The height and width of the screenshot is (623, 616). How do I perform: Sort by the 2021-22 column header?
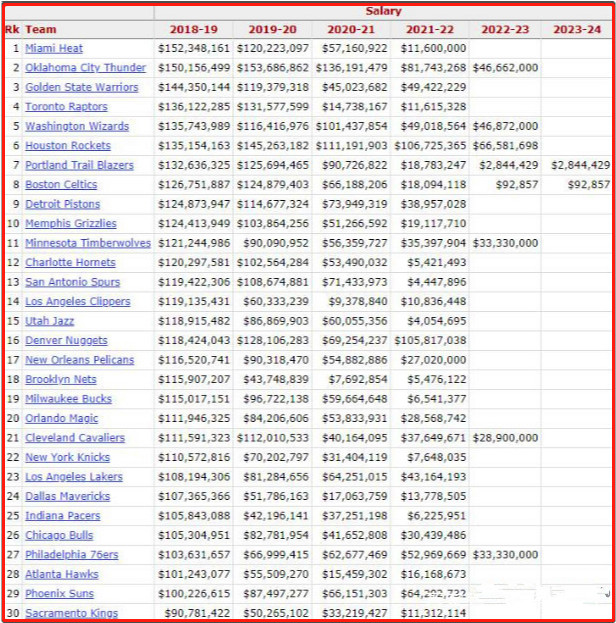pos(430,30)
